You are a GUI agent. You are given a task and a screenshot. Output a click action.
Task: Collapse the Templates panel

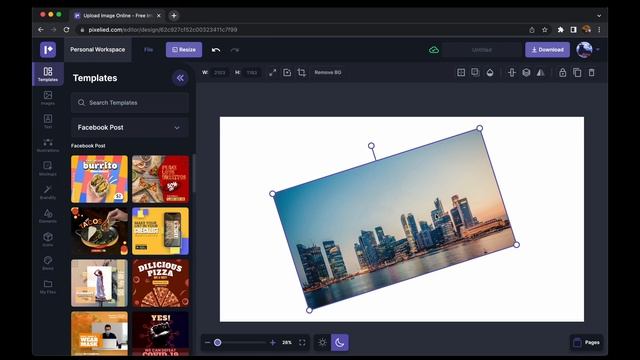[x=180, y=78]
